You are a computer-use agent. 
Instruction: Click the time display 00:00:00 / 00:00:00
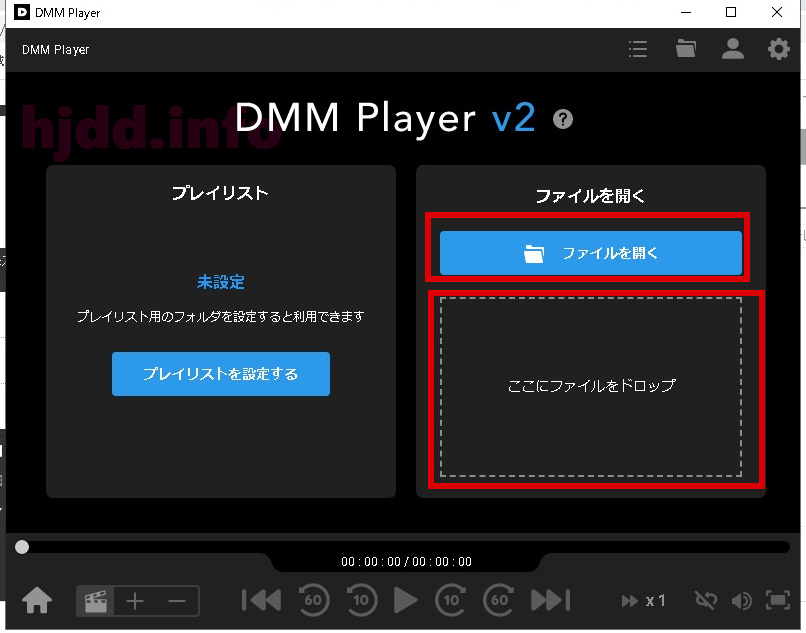pos(407,562)
